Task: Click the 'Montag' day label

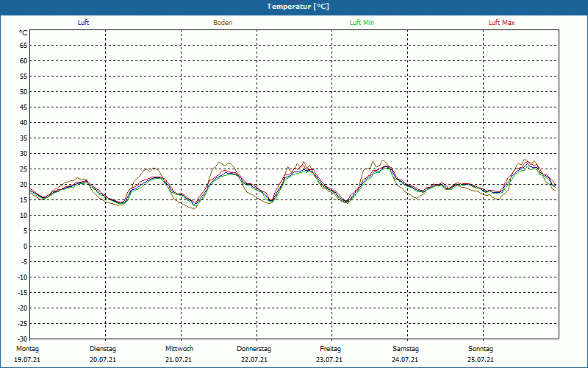Action: pos(27,349)
